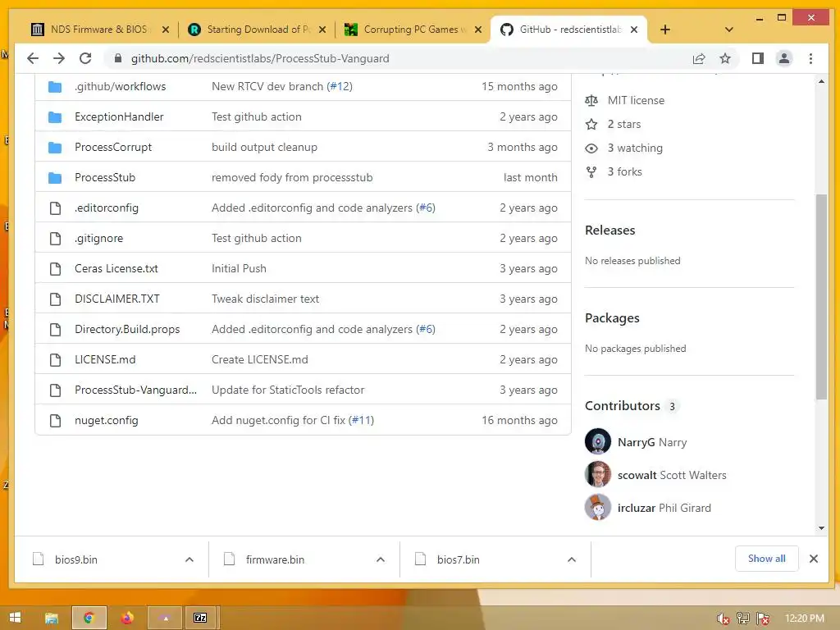This screenshot has width=840, height=630.
Task: Click the 'build output cleanup' commit message
Action: coord(264,147)
